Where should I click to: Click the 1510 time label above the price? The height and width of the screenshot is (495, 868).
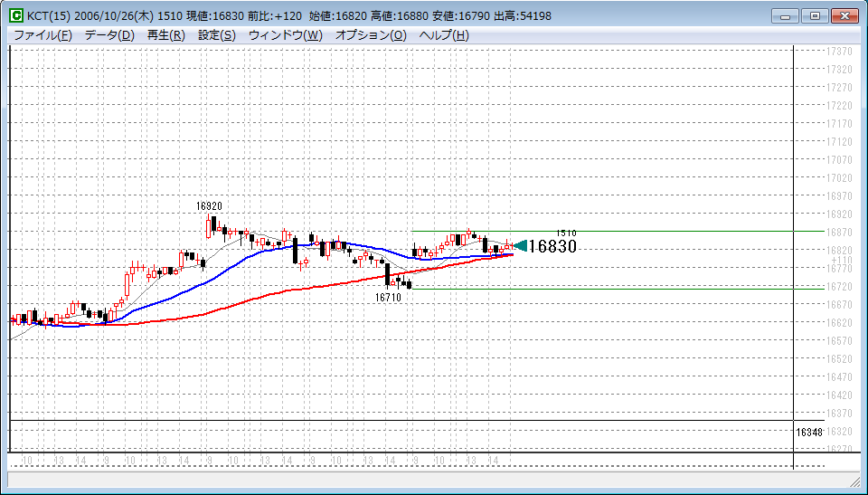pyautogui.click(x=566, y=233)
